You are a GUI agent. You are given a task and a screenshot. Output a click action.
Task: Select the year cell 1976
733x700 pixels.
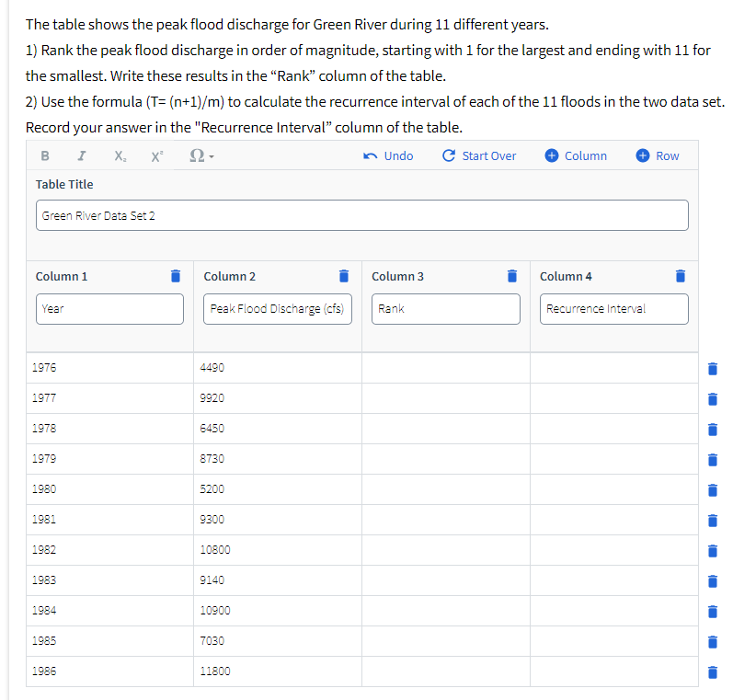coord(109,368)
